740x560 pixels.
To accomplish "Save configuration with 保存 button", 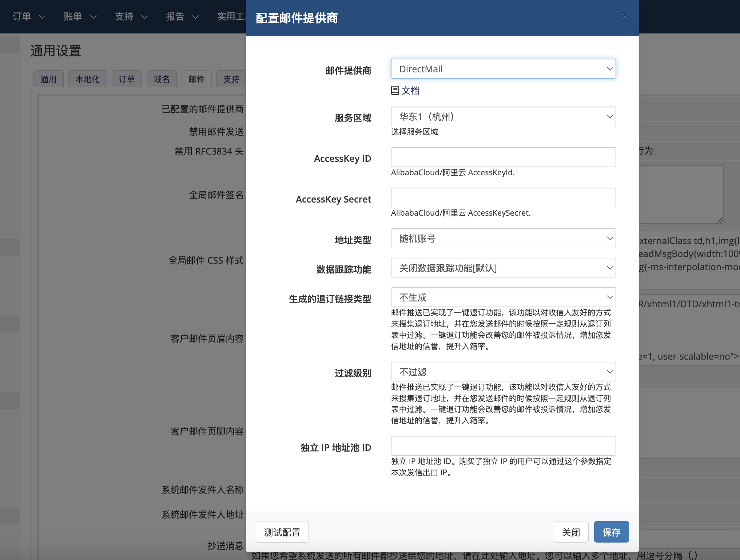I will click(611, 532).
